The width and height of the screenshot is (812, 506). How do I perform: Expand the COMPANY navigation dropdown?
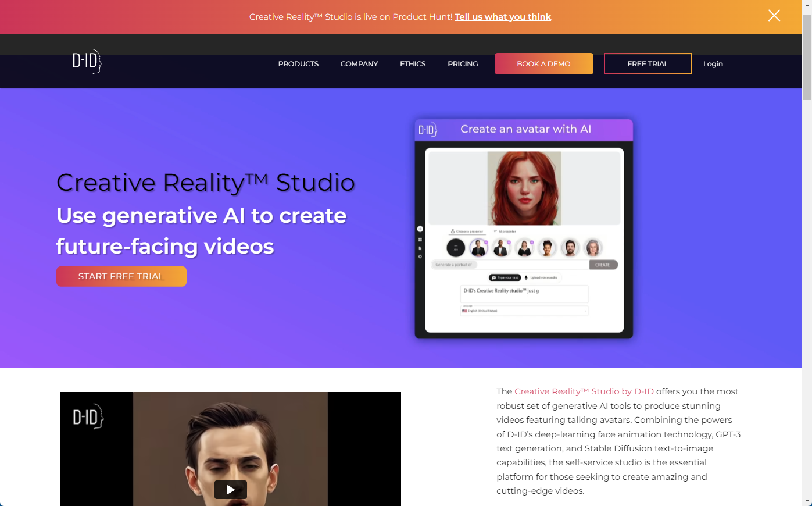[359, 63]
